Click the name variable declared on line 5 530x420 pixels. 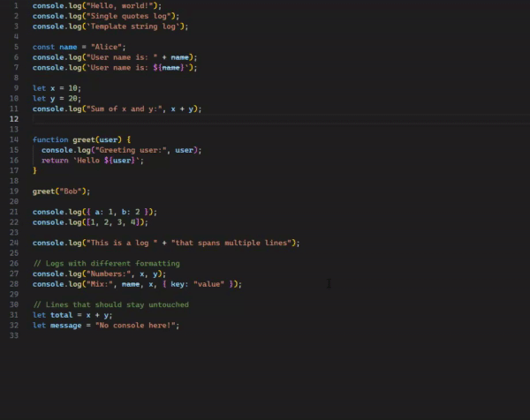pyautogui.click(x=68, y=47)
